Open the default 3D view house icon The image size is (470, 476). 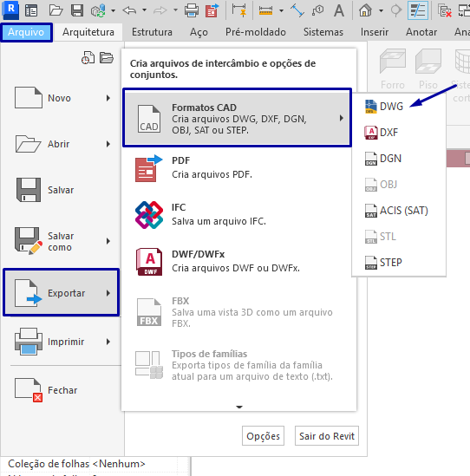click(x=365, y=10)
